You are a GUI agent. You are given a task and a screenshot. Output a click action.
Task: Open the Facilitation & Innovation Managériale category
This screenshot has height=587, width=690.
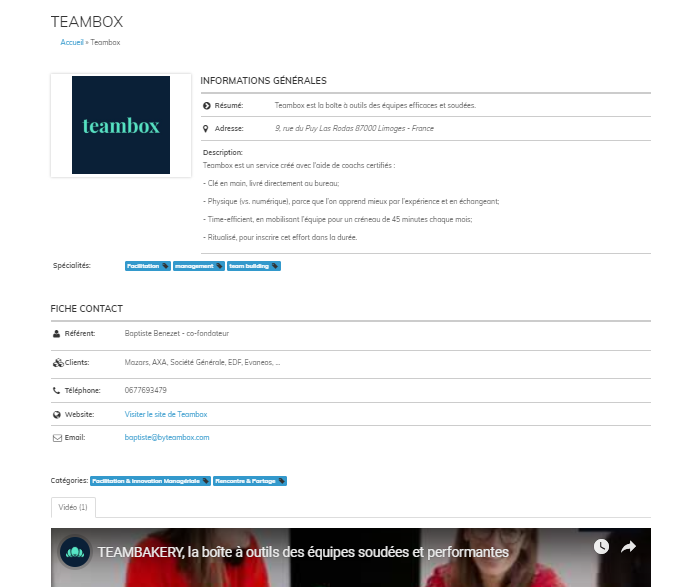click(x=150, y=481)
